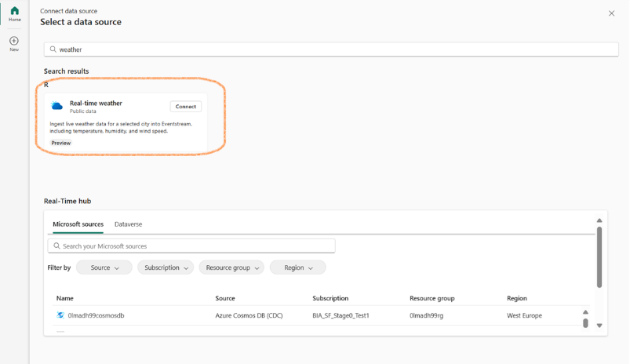Open the Region filter dropdown

tap(297, 268)
